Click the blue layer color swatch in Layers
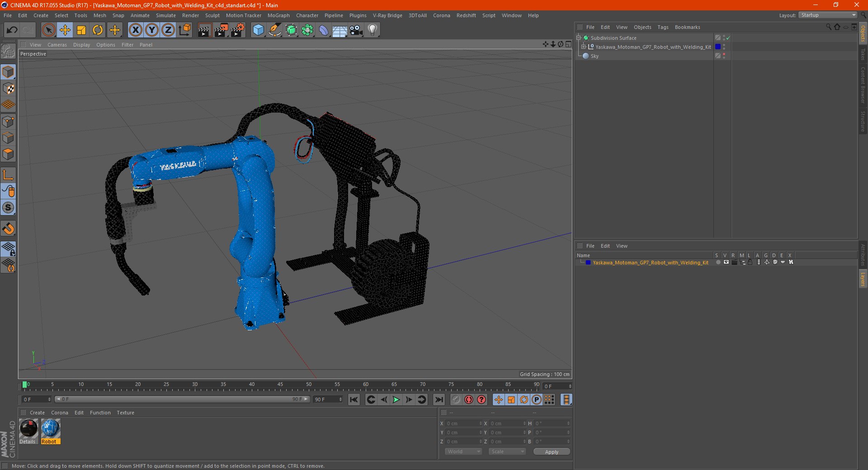Screen dimensions: 868x470 click(588, 262)
